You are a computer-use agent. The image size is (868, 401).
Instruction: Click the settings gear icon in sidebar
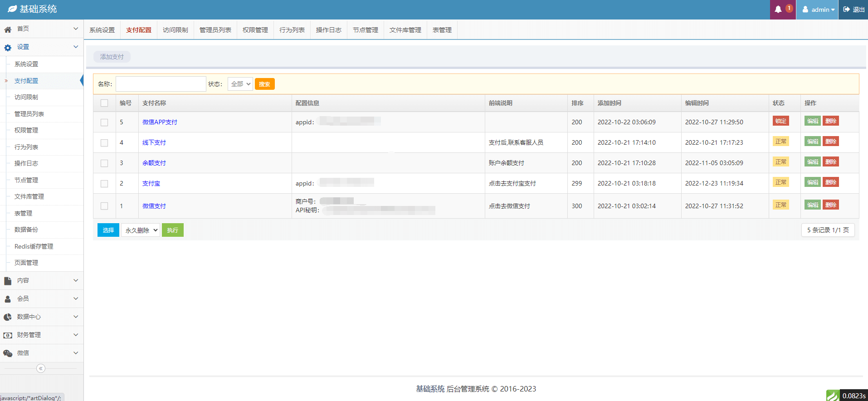tap(8, 47)
